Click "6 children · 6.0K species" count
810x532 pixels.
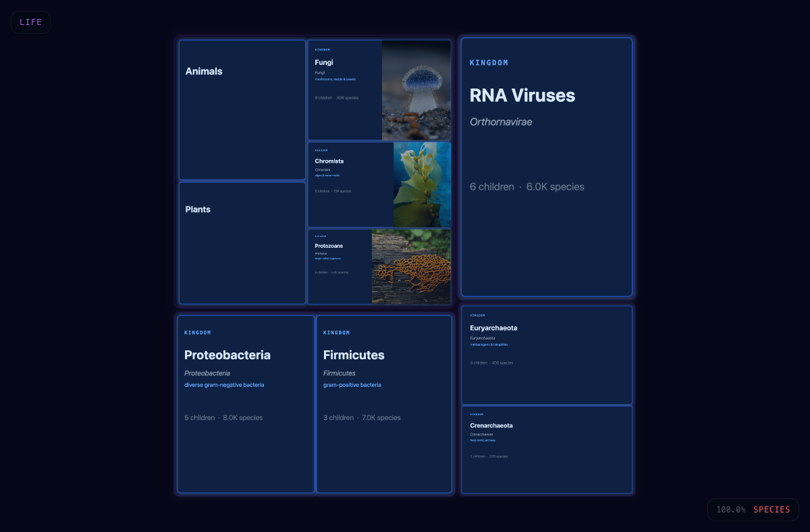(x=526, y=187)
